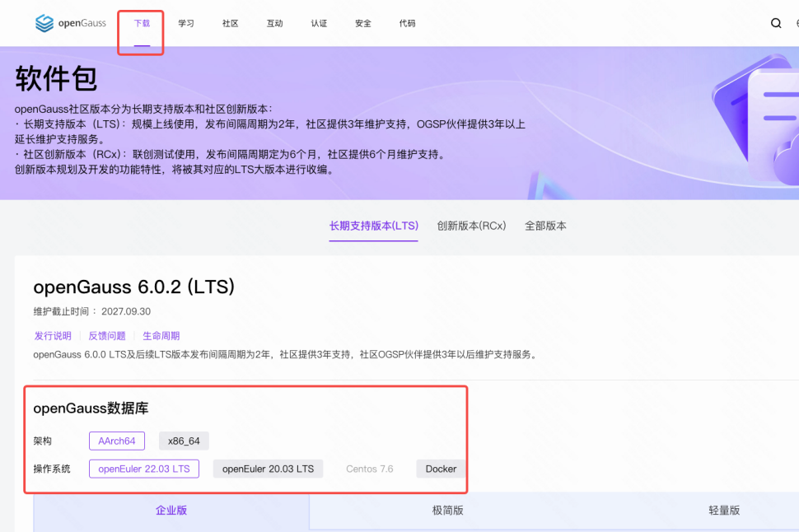The height and width of the screenshot is (532, 799).
Task: Select AArch64 architecture
Action: tap(117, 441)
